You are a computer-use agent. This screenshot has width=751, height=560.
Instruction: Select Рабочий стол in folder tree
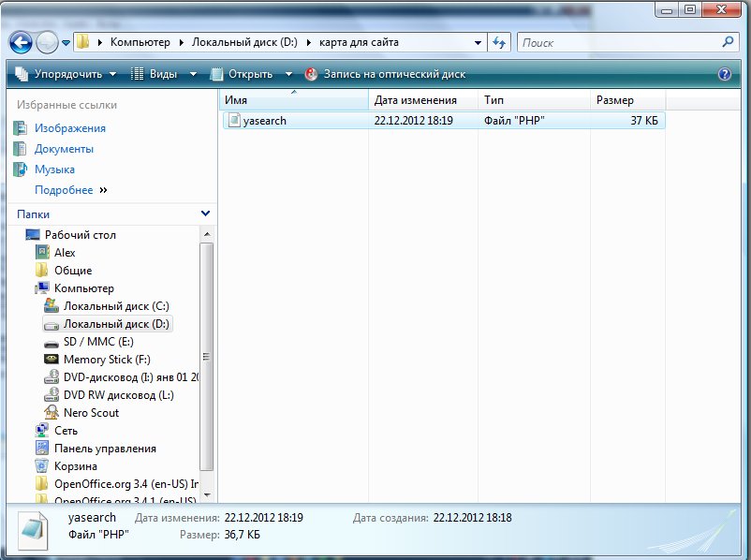click(x=80, y=235)
